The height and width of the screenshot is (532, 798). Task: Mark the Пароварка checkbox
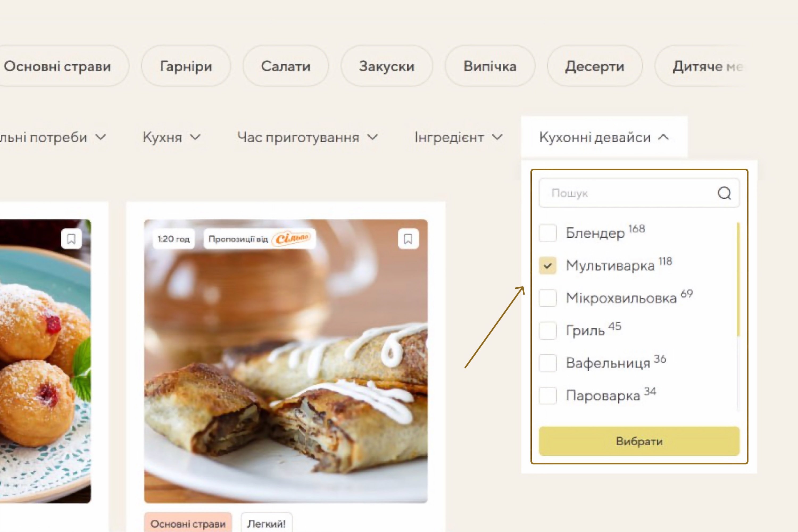tap(548, 396)
